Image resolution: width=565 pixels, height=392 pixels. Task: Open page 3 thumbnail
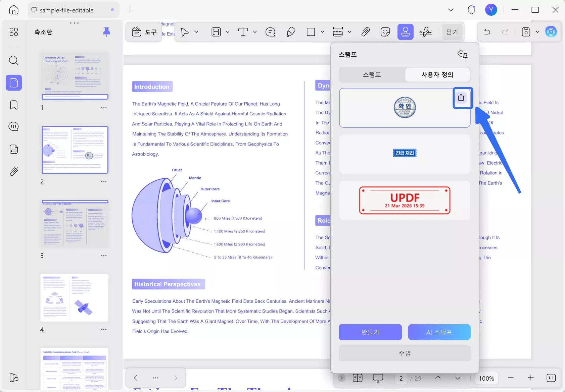(75, 224)
